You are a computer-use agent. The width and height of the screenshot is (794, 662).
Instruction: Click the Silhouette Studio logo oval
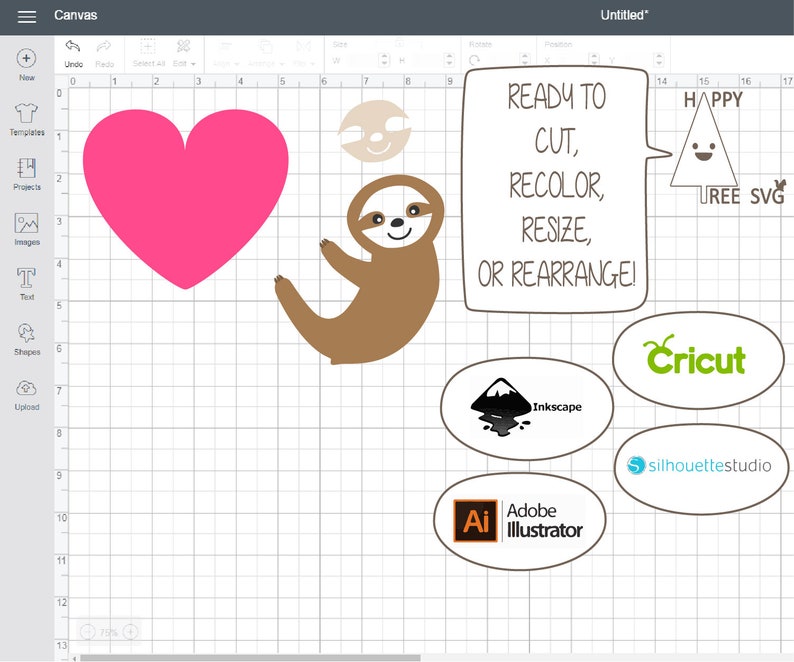point(701,469)
